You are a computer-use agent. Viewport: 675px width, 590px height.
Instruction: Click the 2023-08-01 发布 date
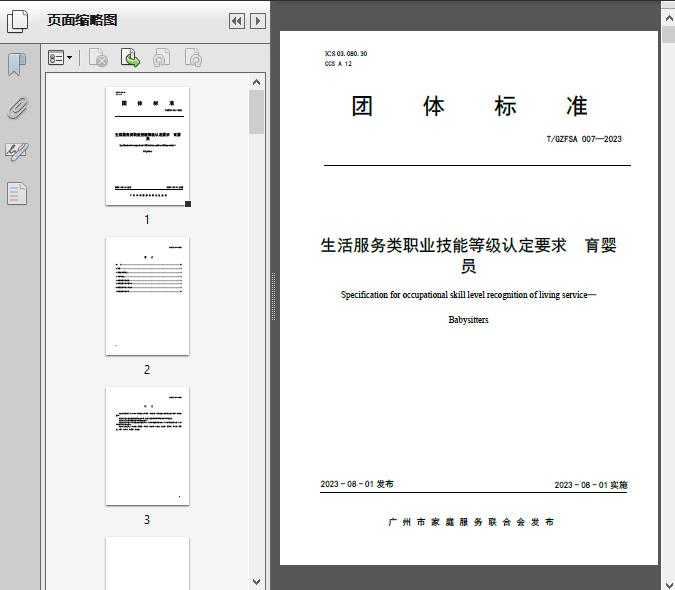point(357,484)
